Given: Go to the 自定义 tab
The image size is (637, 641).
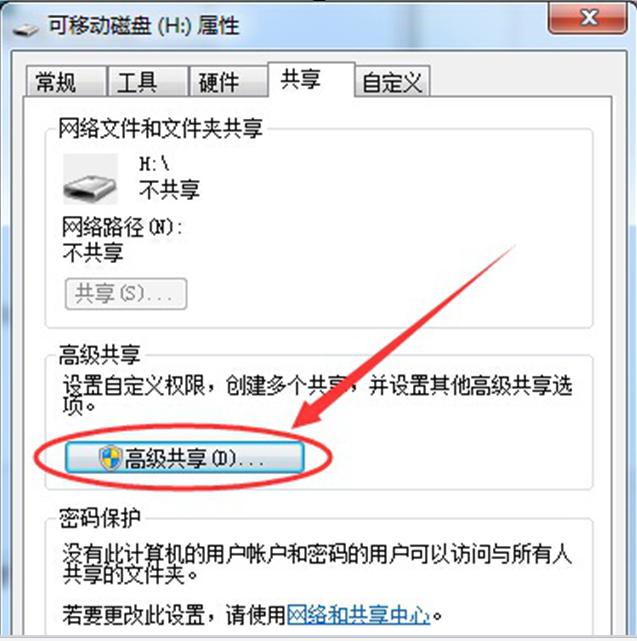Looking at the screenshot, I should (x=393, y=82).
